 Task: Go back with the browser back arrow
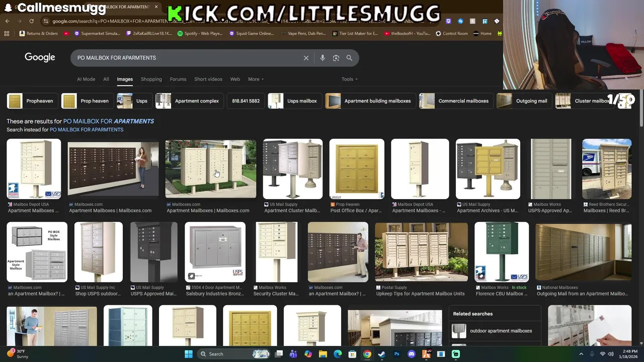click(x=7, y=21)
